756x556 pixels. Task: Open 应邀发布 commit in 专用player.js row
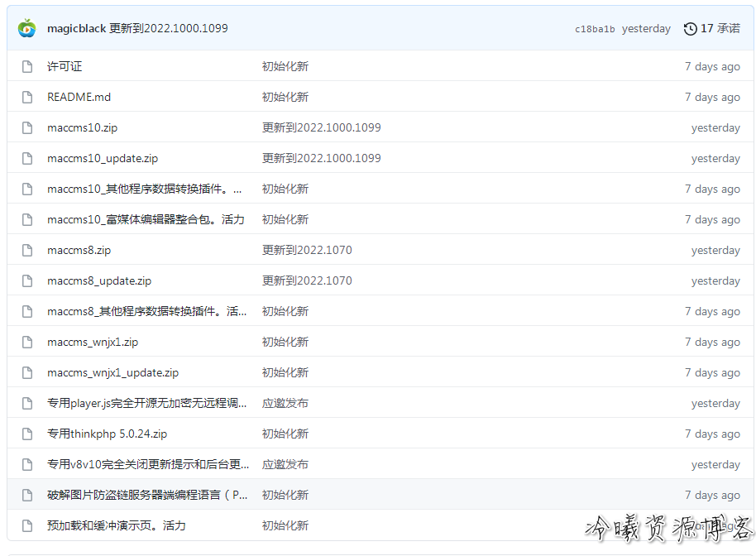(x=285, y=403)
